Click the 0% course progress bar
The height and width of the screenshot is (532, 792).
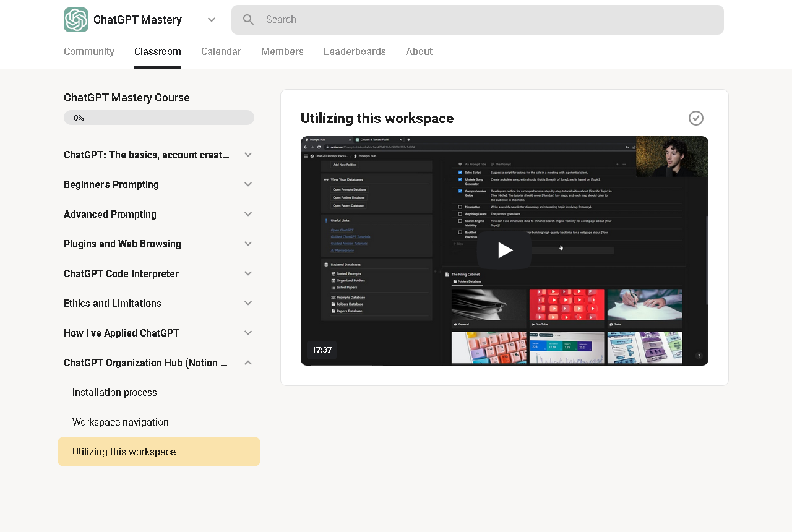coord(159,118)
